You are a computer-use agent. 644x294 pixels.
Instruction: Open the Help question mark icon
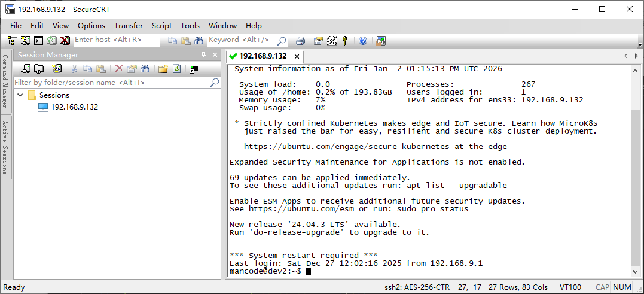coord(363,41)
